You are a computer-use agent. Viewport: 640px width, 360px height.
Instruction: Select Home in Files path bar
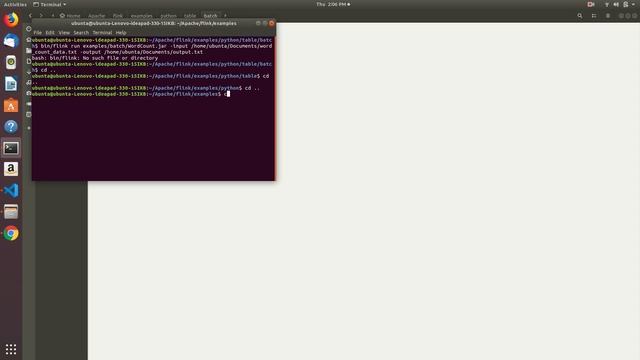tap(70, 16)
